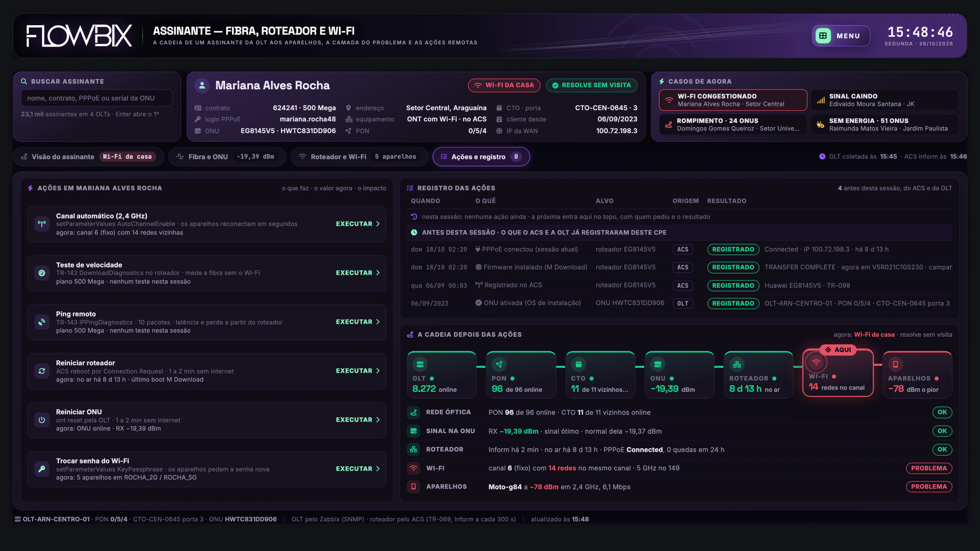Execute Canal automático (2,4 GHz) action
This screenshot has width=980, height=551.
click(358, 224)
